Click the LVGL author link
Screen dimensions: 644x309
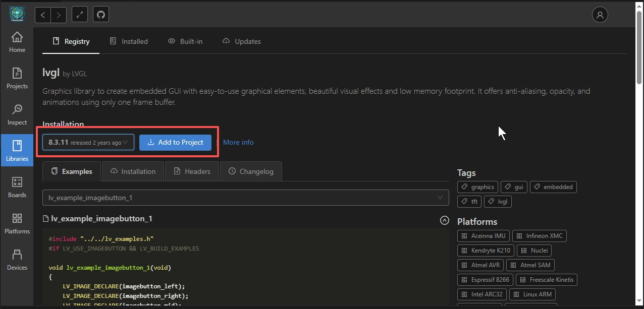[79, 74]
